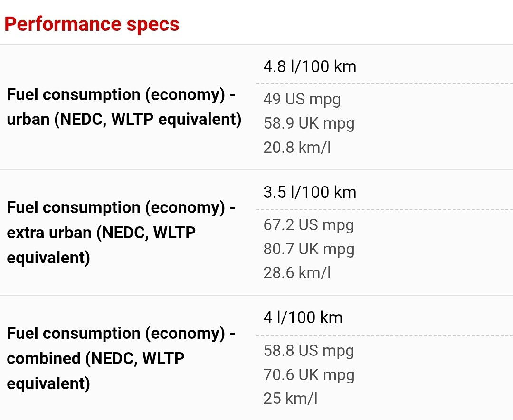Click the 80.7 UK mpg value
The height and width of the screenshot is (420, 513).
click(309, 249)
